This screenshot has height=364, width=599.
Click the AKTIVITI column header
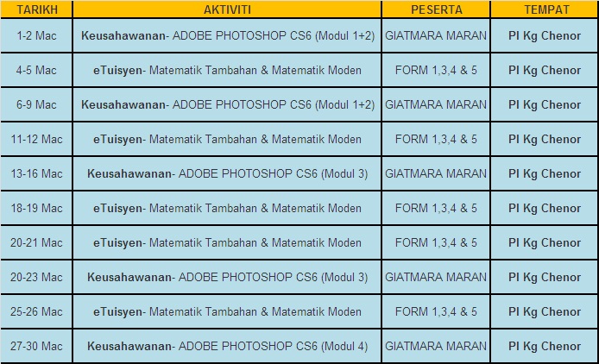coord(227,9)
